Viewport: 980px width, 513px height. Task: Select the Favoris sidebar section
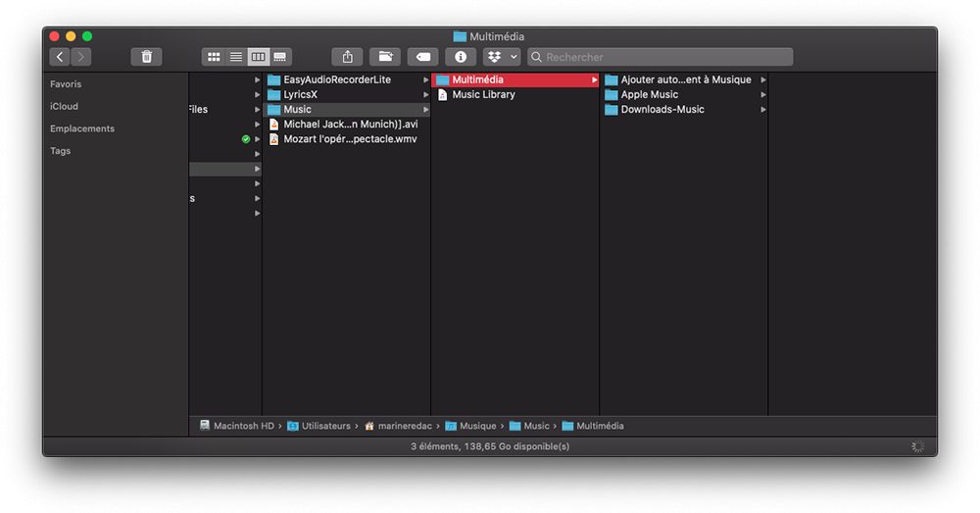point(66,83)
